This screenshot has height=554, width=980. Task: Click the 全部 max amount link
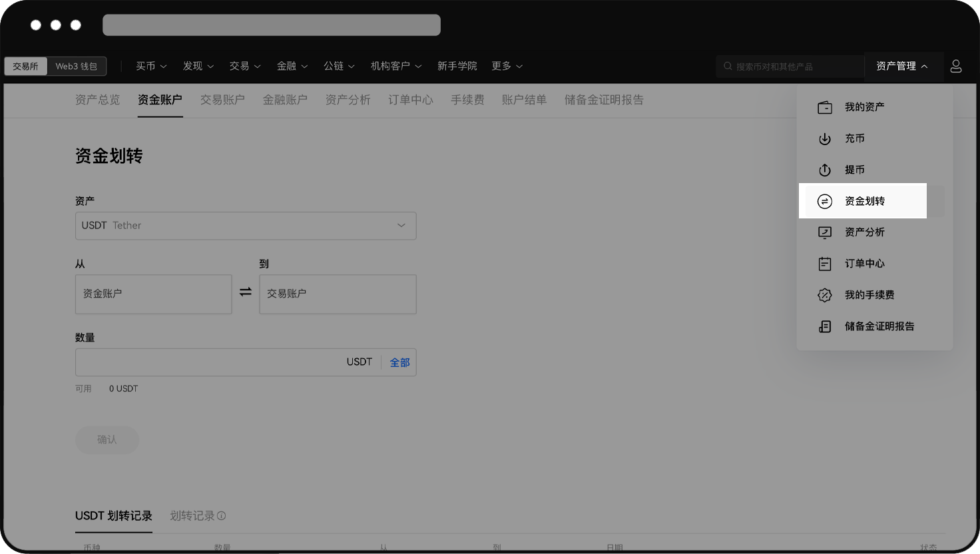click(399, 362)
